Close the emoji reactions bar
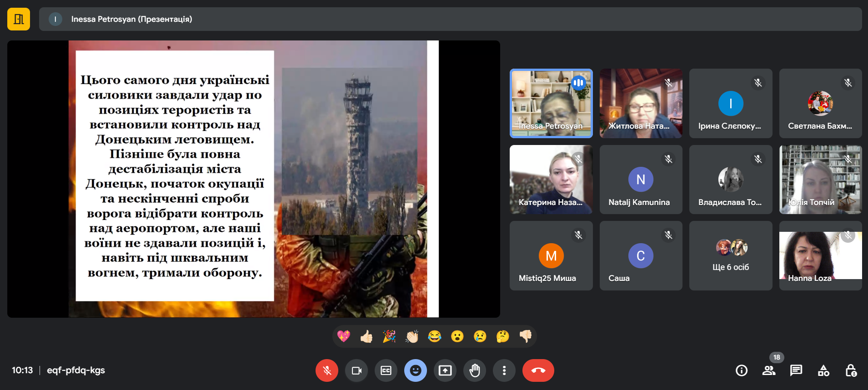This screenshot has width=868, height=390. [415, 370]
